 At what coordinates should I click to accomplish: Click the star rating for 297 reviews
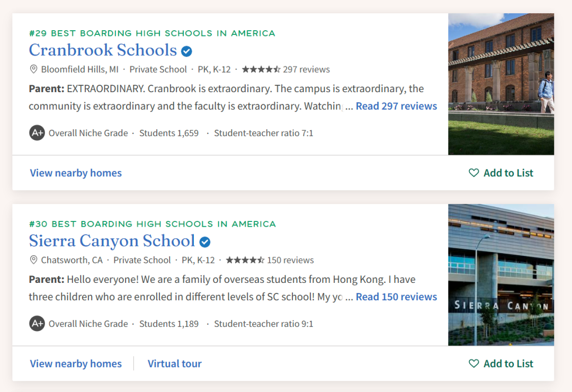click(x=261, y=69)
